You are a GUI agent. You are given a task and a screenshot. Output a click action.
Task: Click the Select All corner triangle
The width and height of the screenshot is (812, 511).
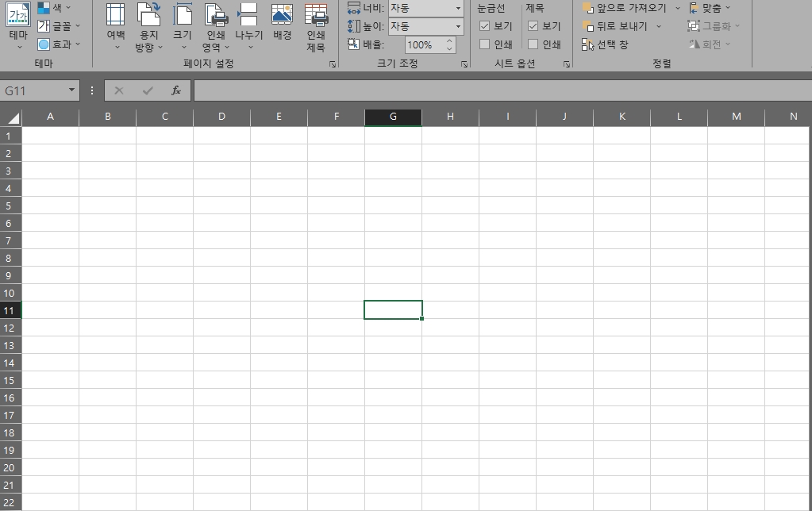[x=13, y=118]
